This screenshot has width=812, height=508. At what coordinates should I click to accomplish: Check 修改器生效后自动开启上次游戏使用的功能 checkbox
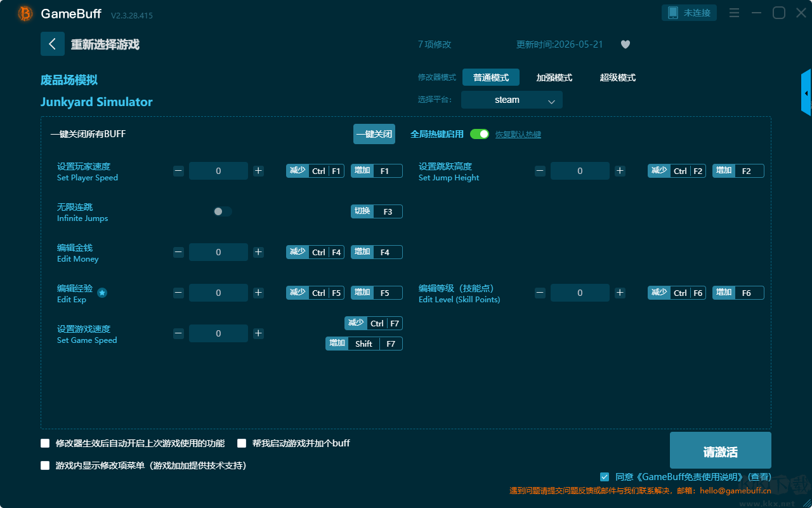[x=45, y=443]
